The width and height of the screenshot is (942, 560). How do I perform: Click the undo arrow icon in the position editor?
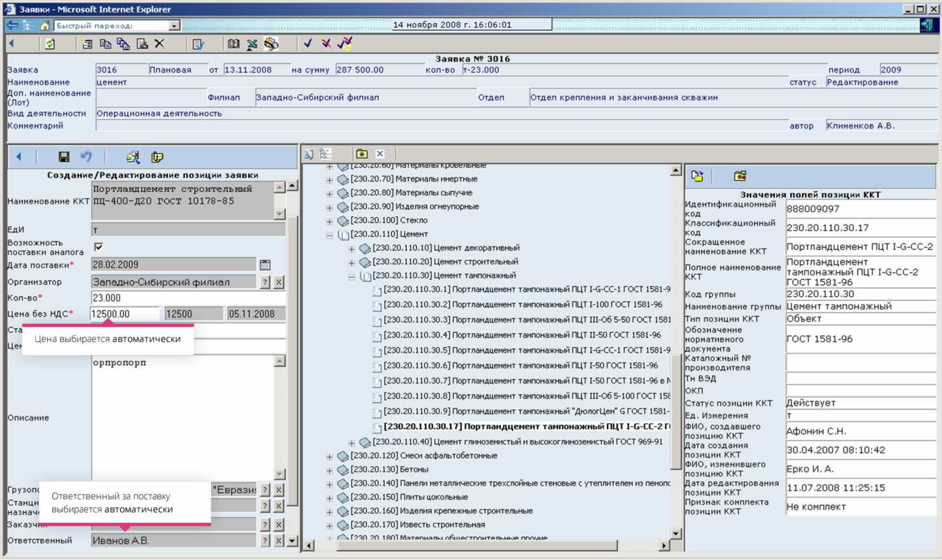(86, 157)
